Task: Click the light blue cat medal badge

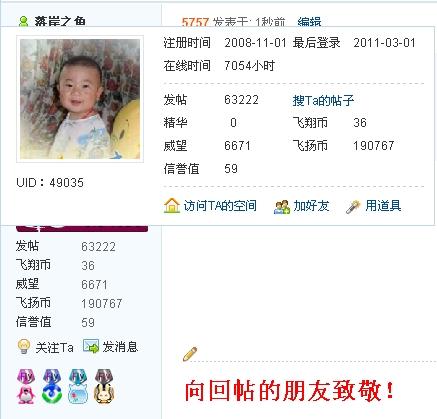Action: pyautogui.click(x=78, y=386)
